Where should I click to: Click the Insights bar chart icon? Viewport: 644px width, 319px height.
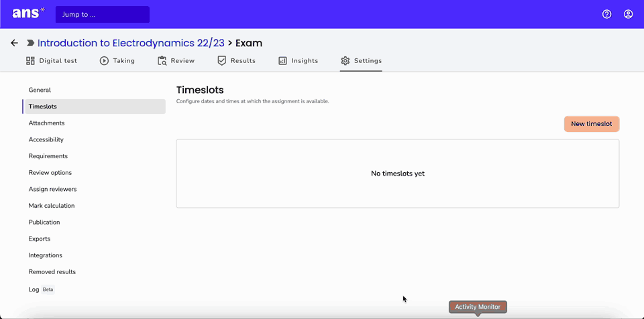[x=282, y=61]
